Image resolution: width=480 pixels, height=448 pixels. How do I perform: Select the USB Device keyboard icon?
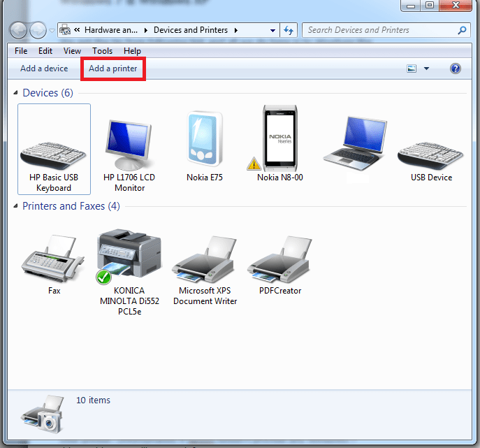click(431, 156)
